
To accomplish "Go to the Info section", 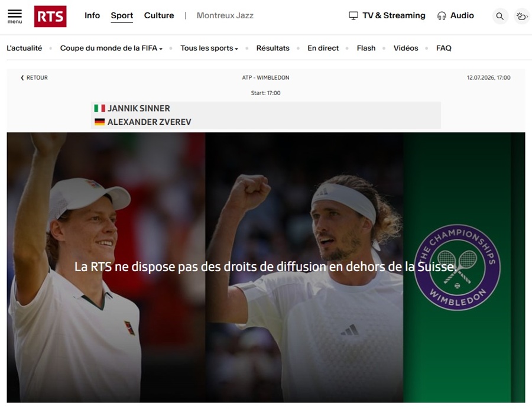I will (92, 15).
